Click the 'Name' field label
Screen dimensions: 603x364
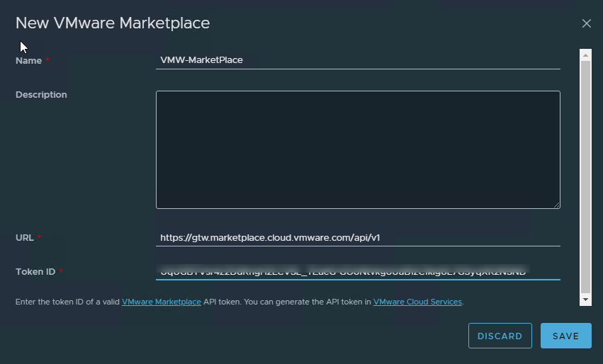(28, 61)
